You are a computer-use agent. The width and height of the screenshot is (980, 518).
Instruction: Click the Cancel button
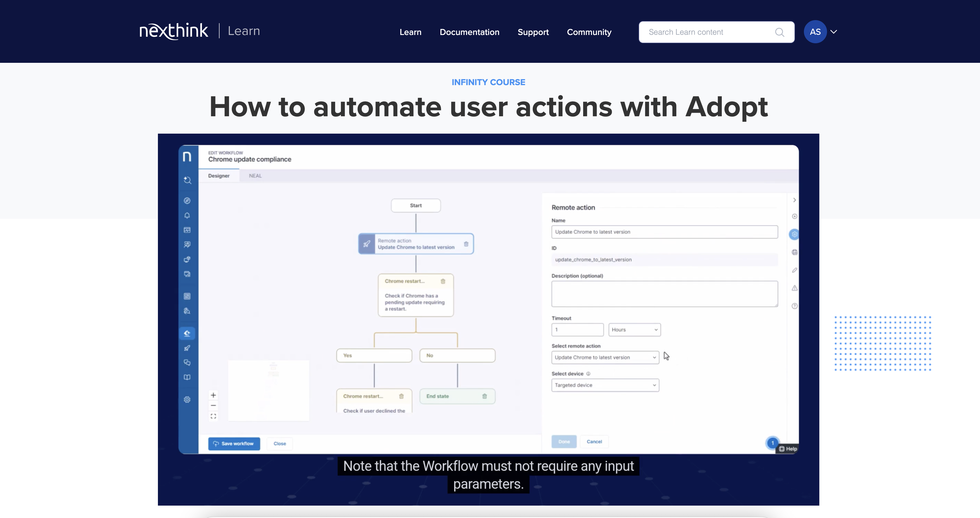pyautogui.click(x=594, y=442)
